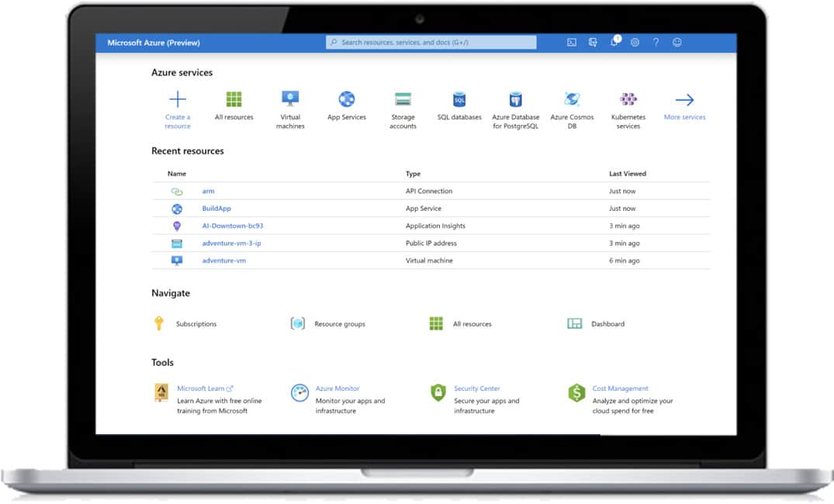
Task: Click the Virtual machine type cell
Action: coord(429,261)
